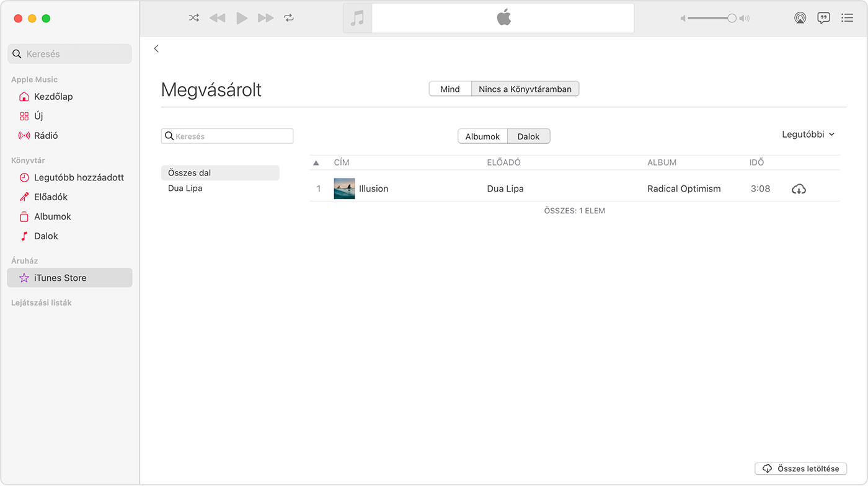
Task: Toggle shuffle playback
Action: tap(194, 18)
